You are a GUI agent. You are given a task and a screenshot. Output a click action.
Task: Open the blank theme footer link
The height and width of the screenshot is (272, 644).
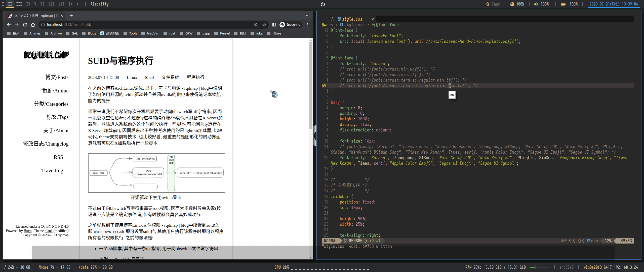(49, 231)
